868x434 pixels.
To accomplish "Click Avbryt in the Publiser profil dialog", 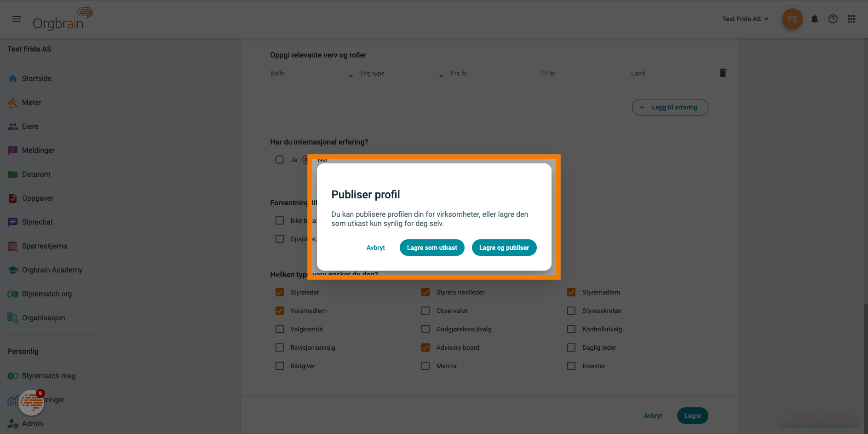I will (376, 248).
